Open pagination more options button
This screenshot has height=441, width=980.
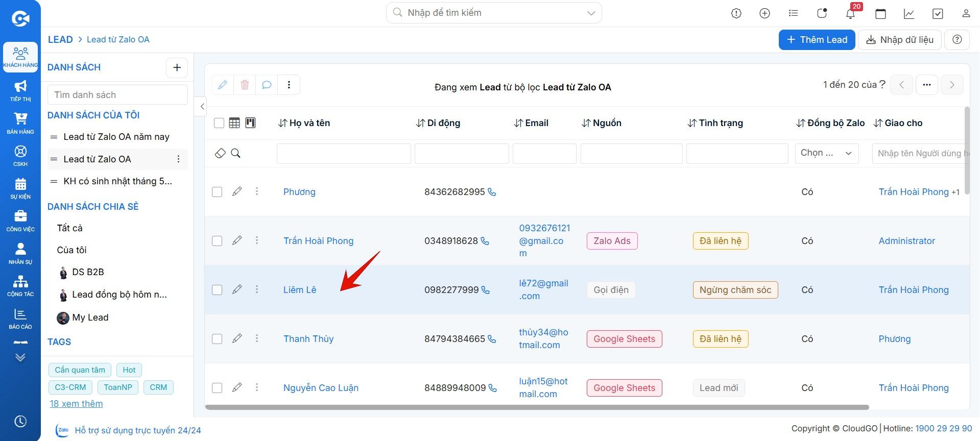tap(927, 85)
